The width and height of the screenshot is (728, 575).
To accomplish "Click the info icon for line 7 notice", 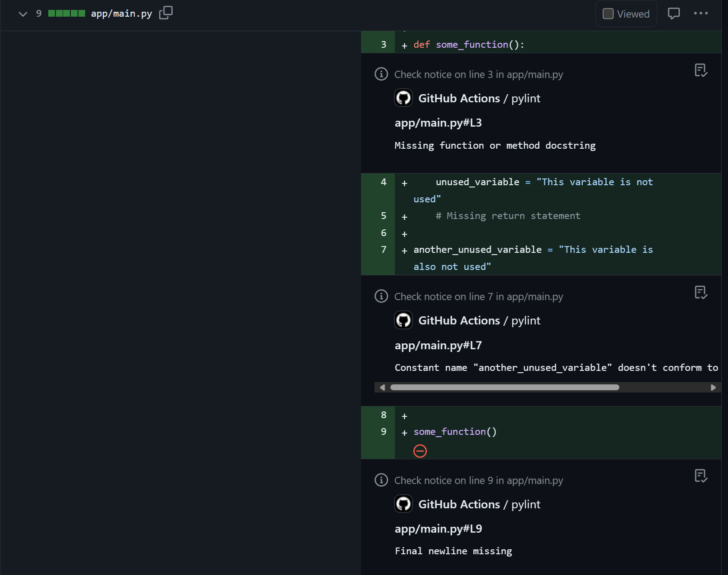I will 381,296.
